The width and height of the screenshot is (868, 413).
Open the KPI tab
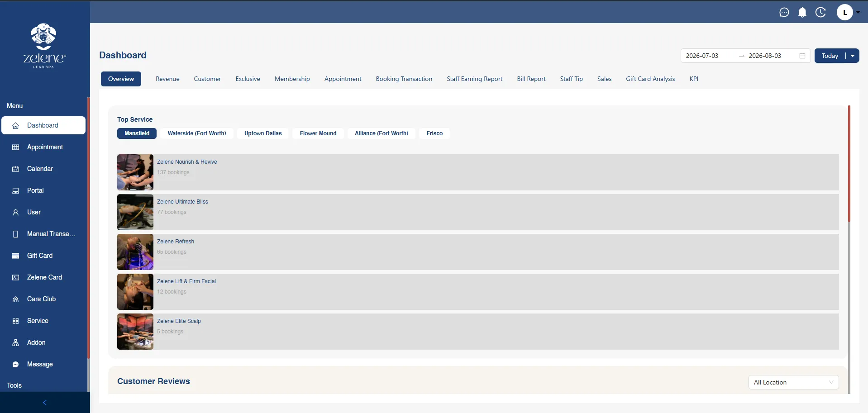coord(694,79)
